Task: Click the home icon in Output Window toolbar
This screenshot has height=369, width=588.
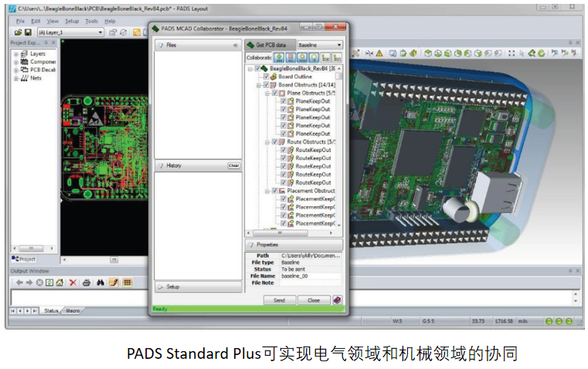Action: 59,283
